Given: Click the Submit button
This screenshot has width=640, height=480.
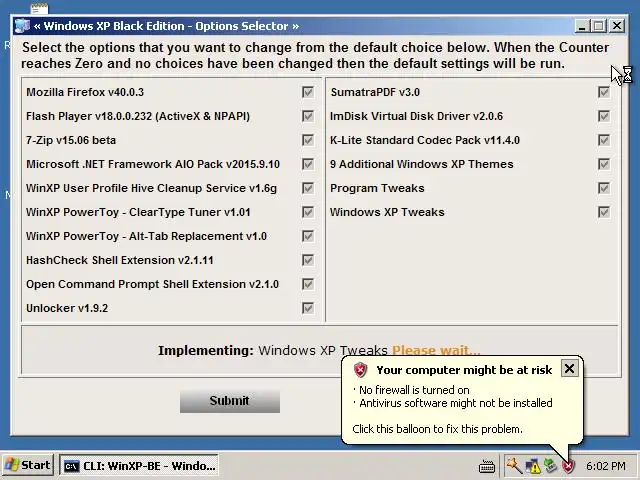Looking at the screenshot, I should click(230, 401).
